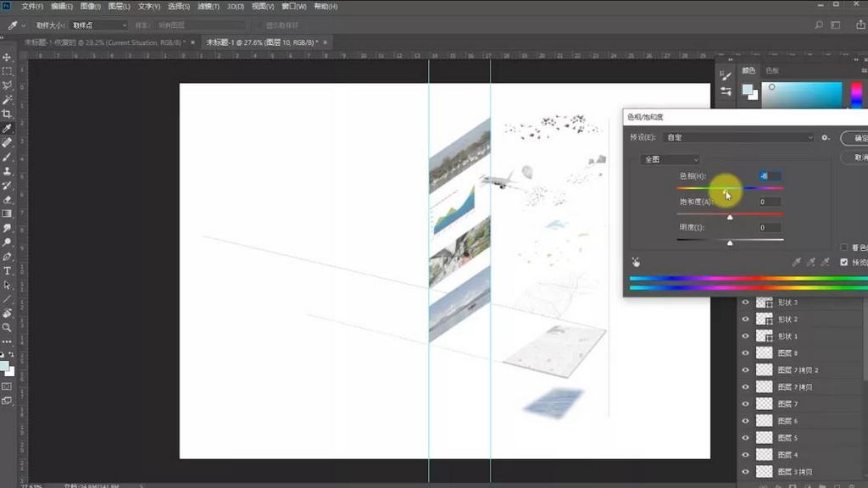This screenshot has height=488, width=868.
Task: Hide the 形状 3 layer
Action: [745, 302]
